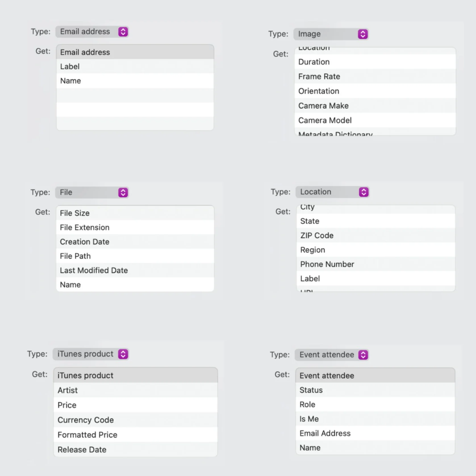Pick Currency Code for iTunes product
This screenshot has height=476, width=476.
coord(135,420)
